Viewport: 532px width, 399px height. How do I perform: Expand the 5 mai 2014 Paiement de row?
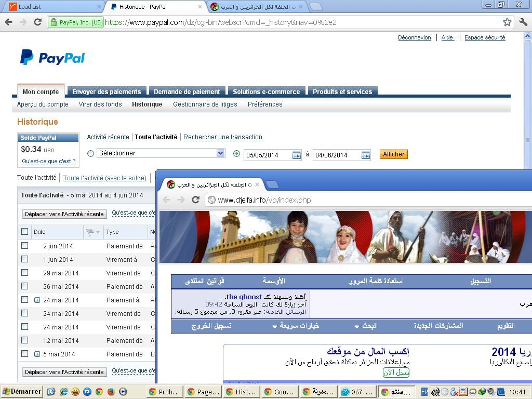pos(37,354)
